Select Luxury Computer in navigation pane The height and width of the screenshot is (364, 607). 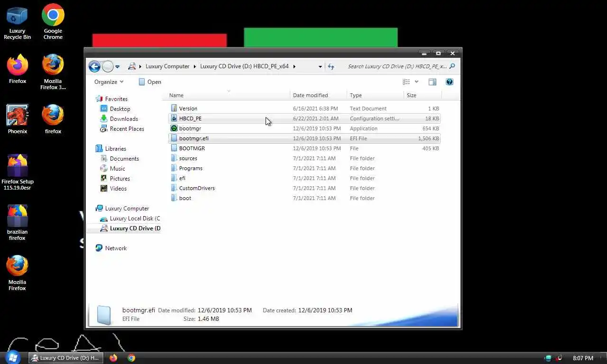tap(127, 209)
